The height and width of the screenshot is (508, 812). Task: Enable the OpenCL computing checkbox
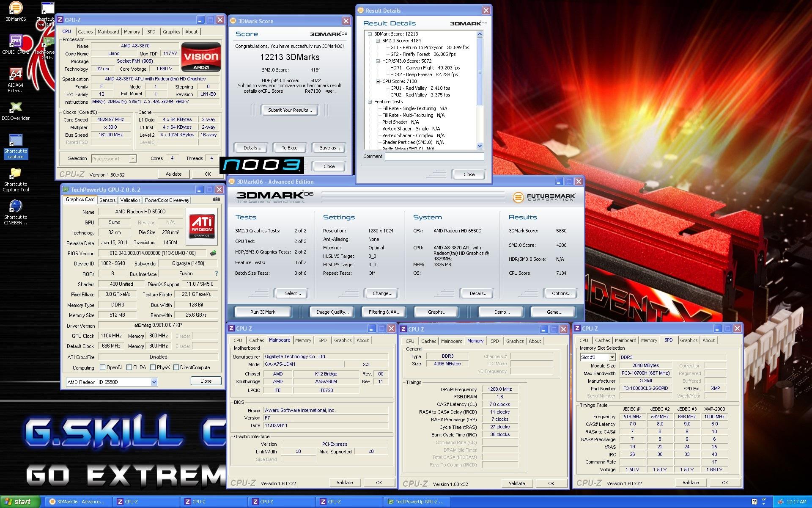(x=102, y=367)
